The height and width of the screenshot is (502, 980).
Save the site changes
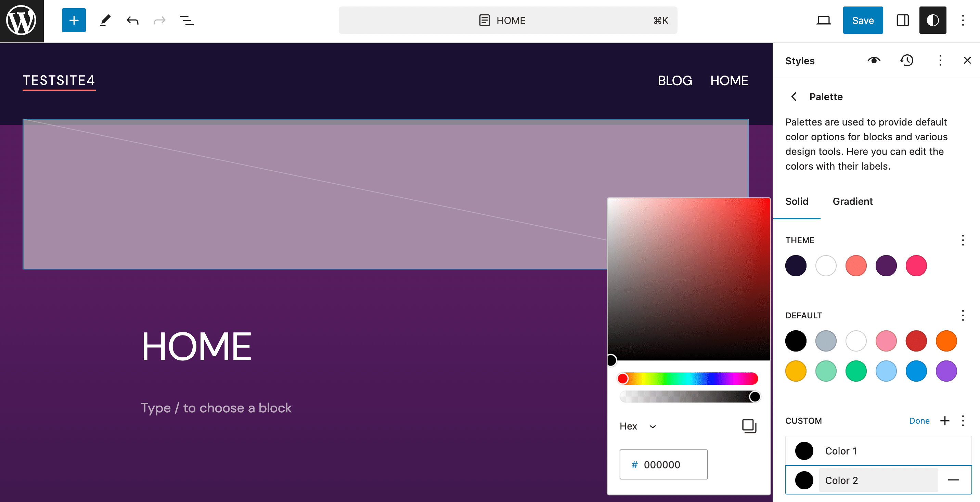(862, 20)
